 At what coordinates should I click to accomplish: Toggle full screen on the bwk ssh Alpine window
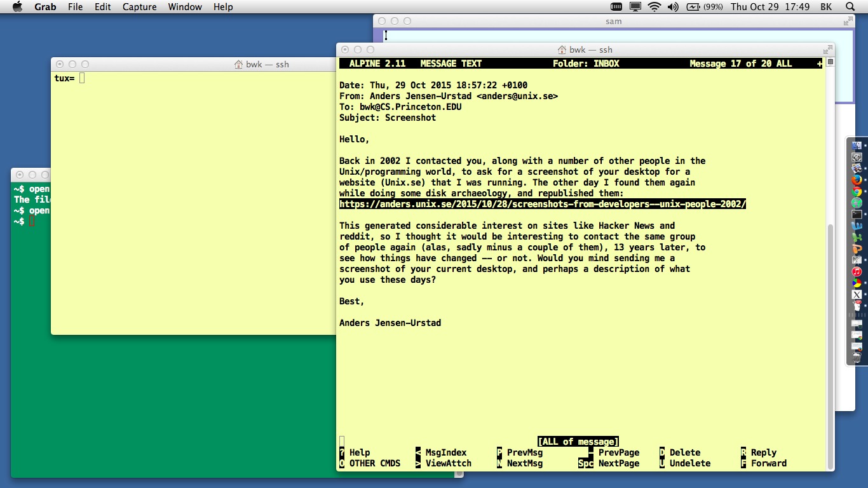tap(827, 50)
